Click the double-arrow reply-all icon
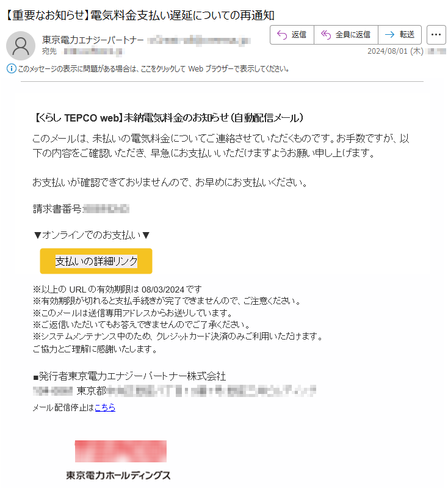The width and height of the screenshot is (448, 488). (x=326, y=35)
